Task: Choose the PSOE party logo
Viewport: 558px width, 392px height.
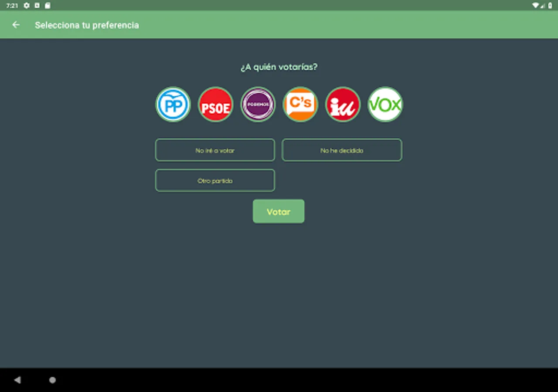Action: [215, 105]
